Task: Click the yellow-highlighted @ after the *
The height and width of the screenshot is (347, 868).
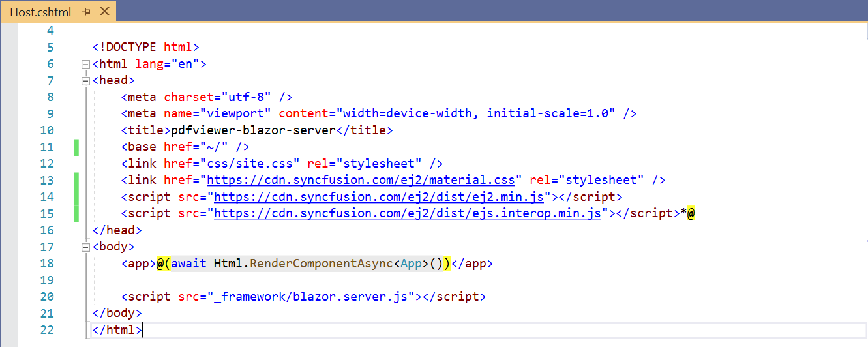Action: tap(691, 213)
